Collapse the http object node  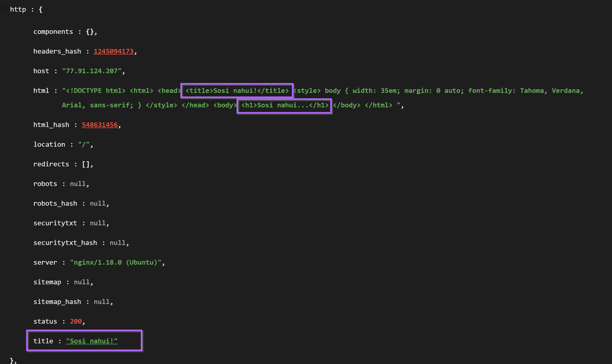4,9
